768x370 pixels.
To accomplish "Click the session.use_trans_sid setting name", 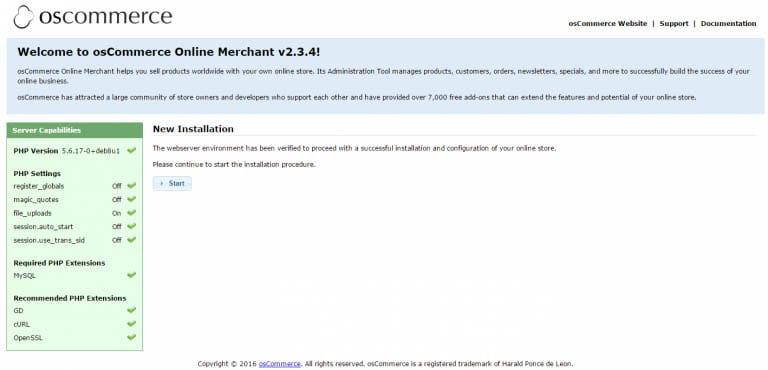I will [49, 241].
